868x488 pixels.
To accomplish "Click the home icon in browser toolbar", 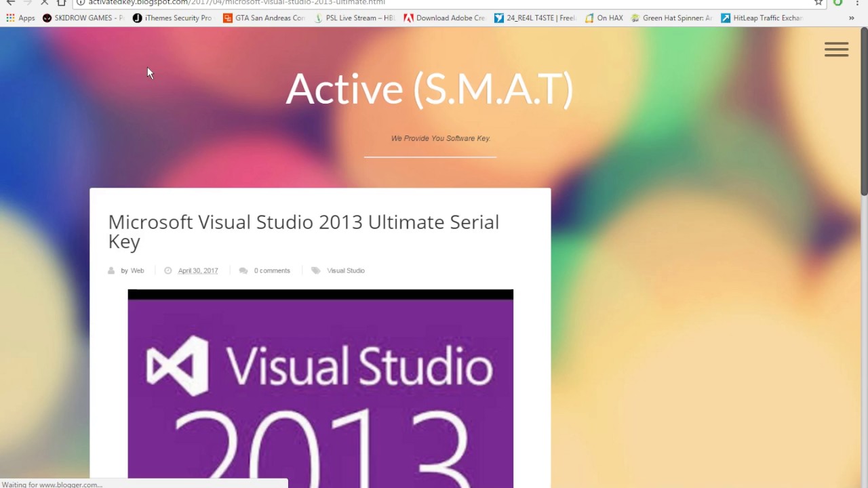I will point(62,3).
